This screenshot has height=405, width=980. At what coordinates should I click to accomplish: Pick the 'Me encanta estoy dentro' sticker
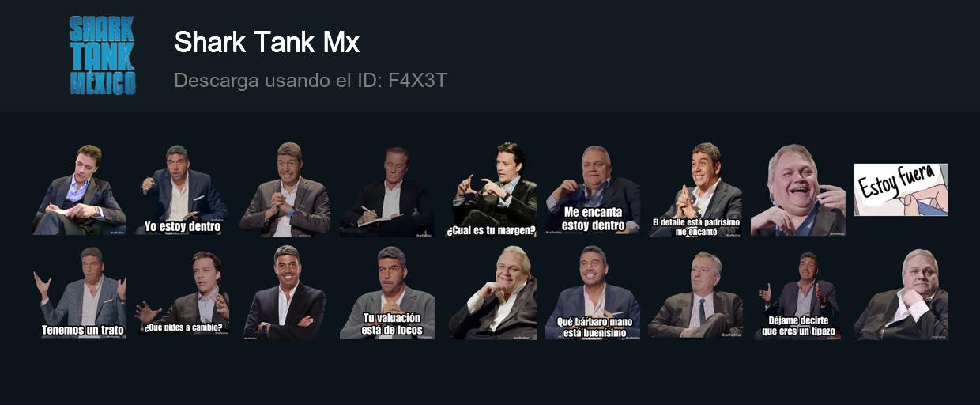(593, 190)
